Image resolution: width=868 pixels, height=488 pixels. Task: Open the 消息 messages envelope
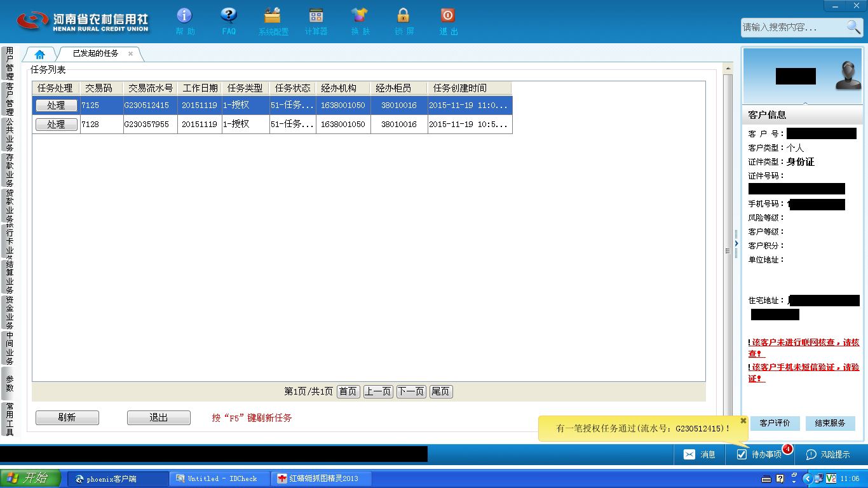(x=699, y=454)
